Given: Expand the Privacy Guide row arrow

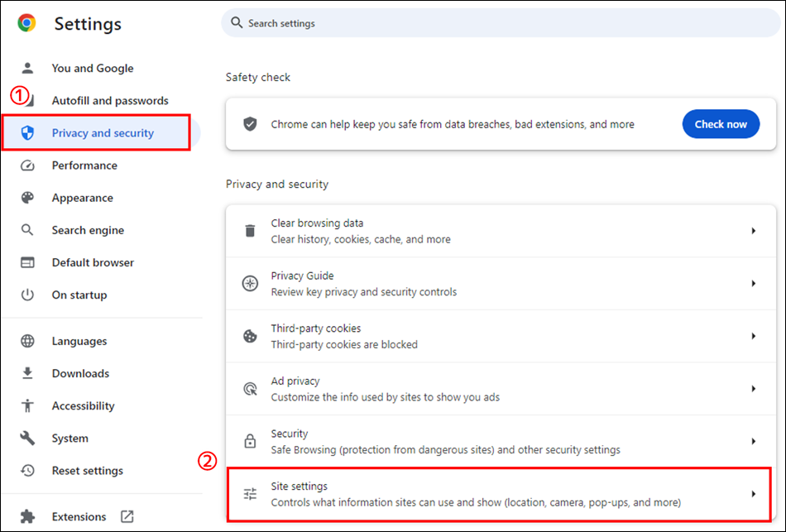Looking at the screenshot, I should tap(754, 283).
